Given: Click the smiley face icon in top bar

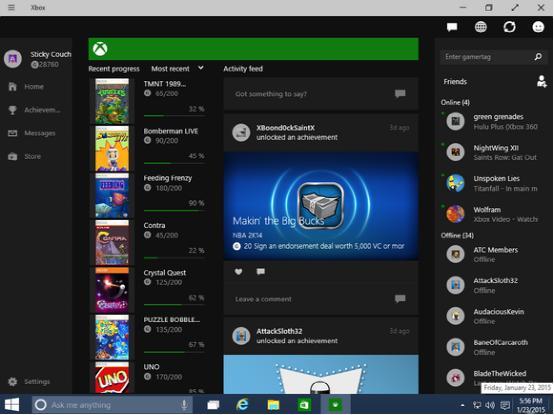Looking at the screenshot, I should point(538,27).
